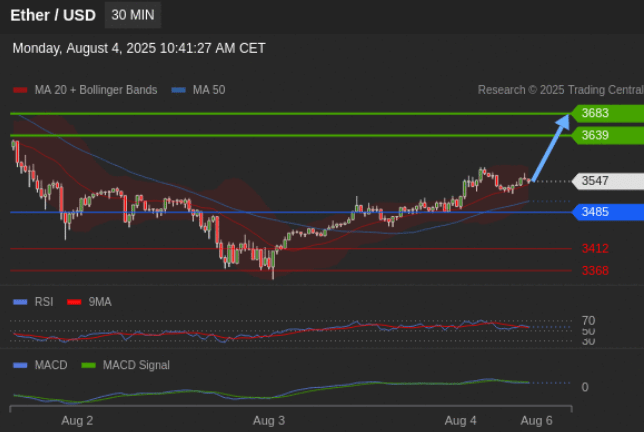Click the MACD legend label

pyautogui.click(x=51, y=365)
